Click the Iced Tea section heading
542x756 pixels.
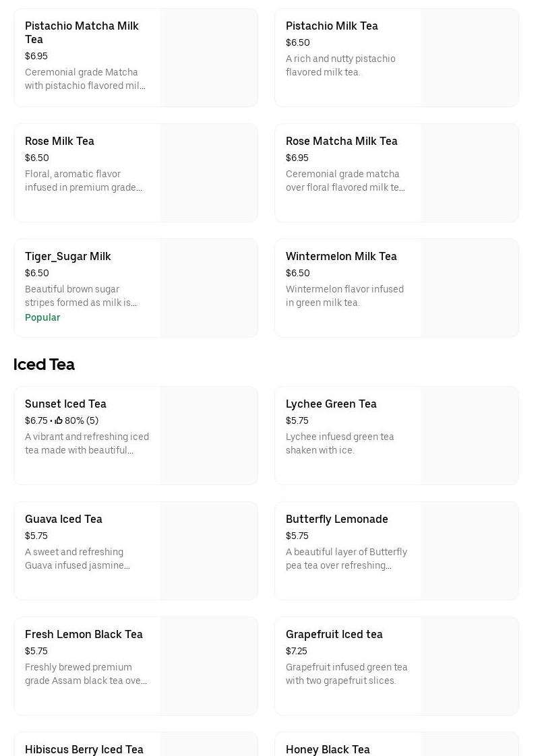(44, 364)
